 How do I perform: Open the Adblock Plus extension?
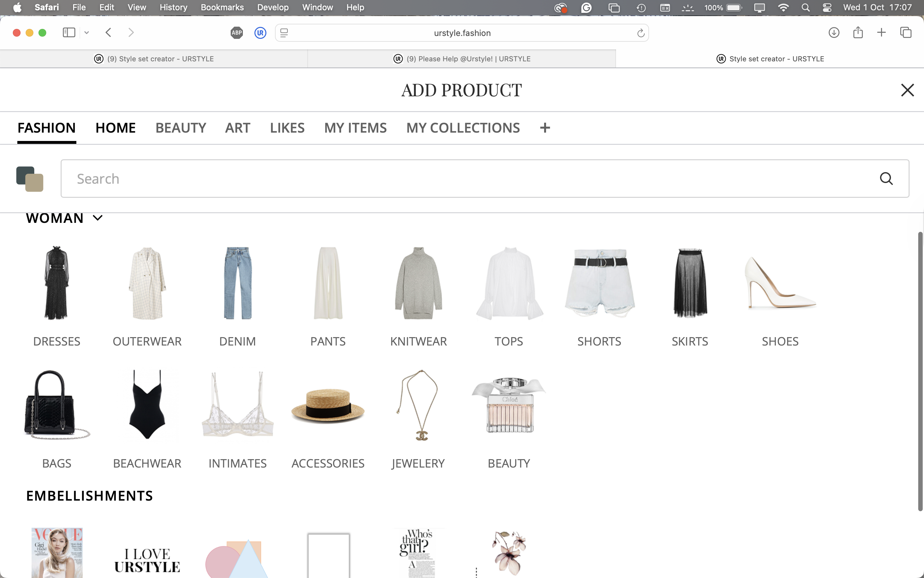(x=237, y=33)
